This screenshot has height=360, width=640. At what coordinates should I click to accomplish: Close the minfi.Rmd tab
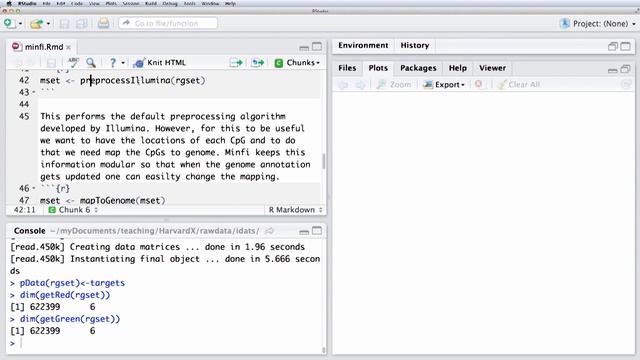pos(69,47)
